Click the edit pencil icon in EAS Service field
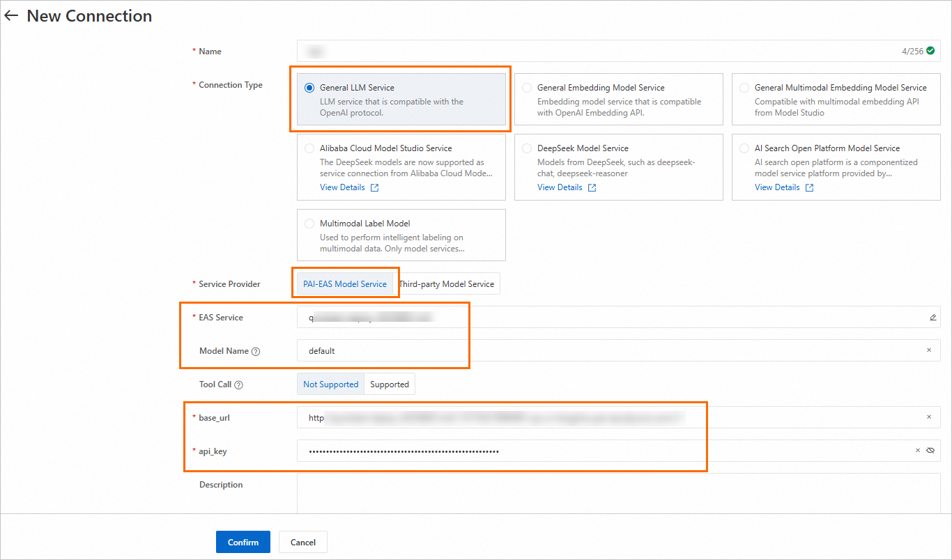The height and width of the screenshot is (560, 952). (932, 318)
